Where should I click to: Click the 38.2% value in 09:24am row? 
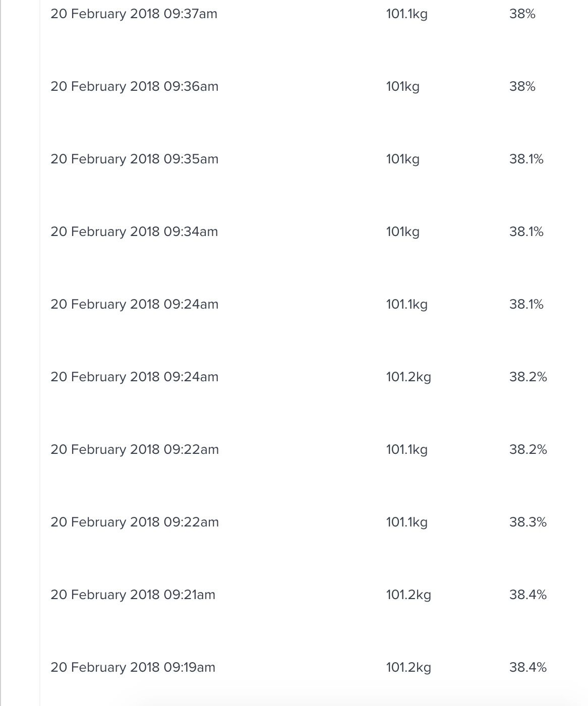527,377
